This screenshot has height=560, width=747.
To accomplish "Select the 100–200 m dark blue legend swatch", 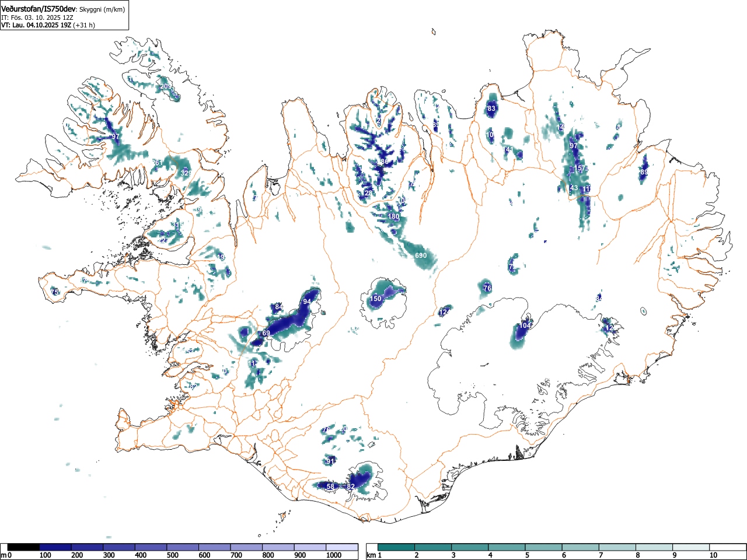I will 55,547.
